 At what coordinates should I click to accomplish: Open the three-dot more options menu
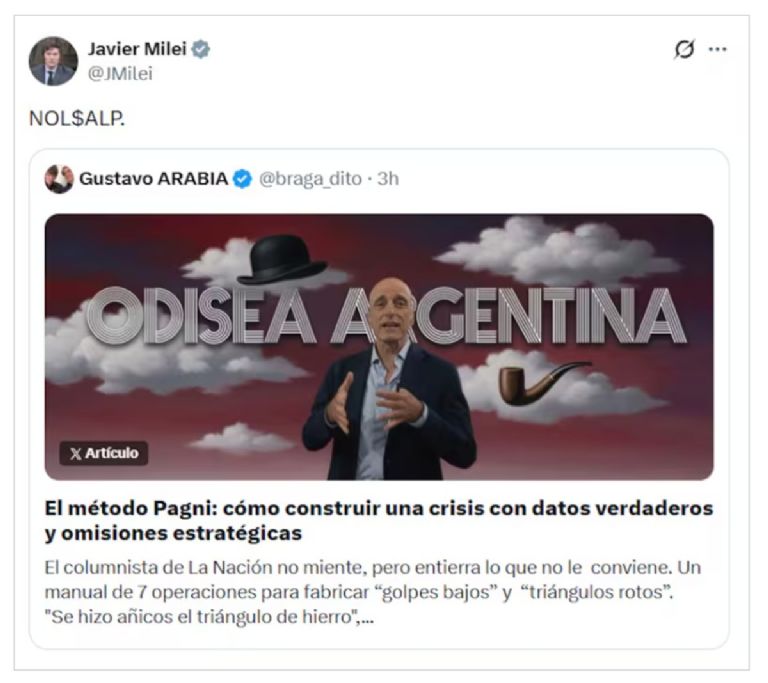point(718,49)
